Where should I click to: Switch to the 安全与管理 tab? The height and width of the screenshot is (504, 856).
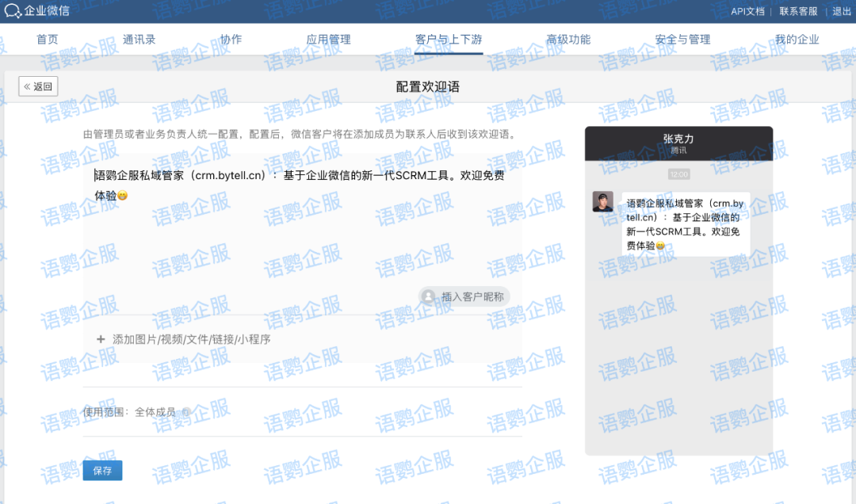pos(685,38)
